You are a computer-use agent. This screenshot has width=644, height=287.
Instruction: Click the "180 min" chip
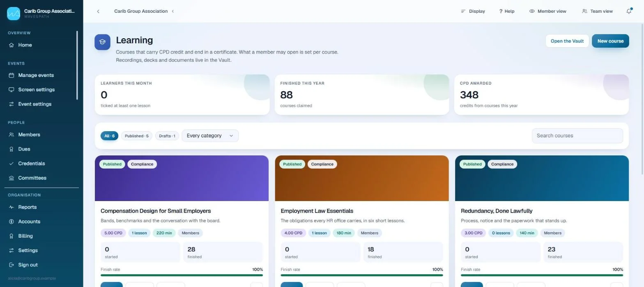344,233
